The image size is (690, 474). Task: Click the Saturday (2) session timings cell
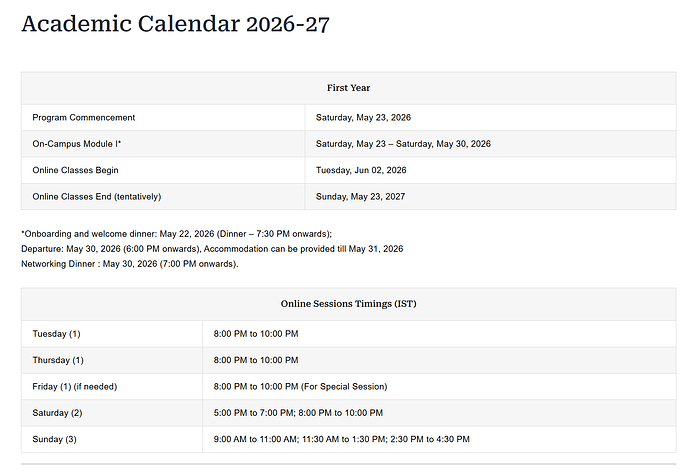(298, 412)
